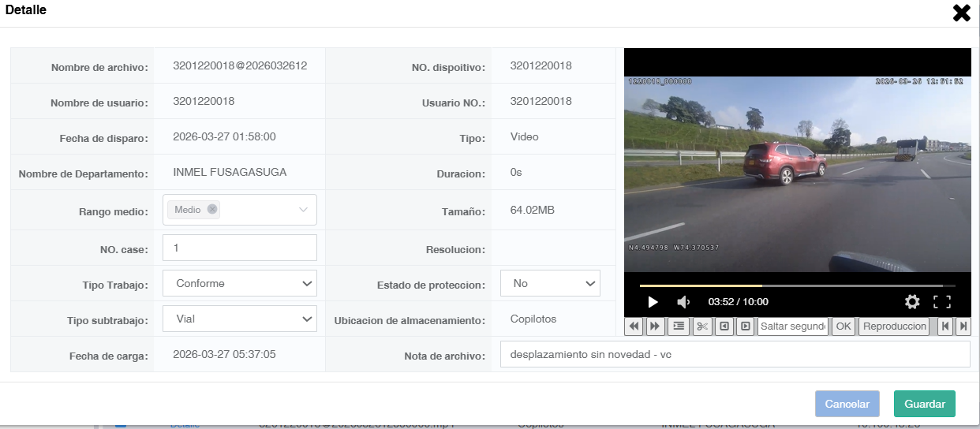The height and width of the screenshot is (429, 980).
Task: Click the Nota de archivo text field
Action: point(735,354)
